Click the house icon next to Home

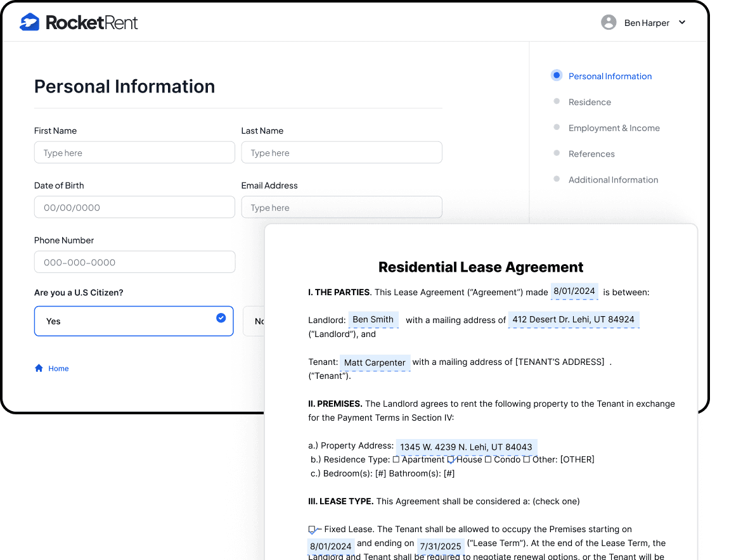37,368
